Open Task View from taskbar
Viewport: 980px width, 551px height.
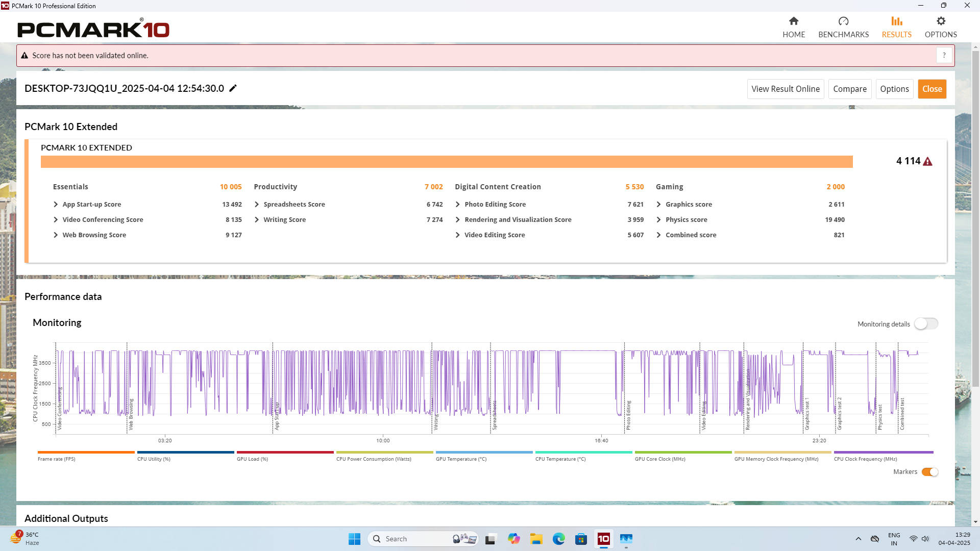click(491, 539)
